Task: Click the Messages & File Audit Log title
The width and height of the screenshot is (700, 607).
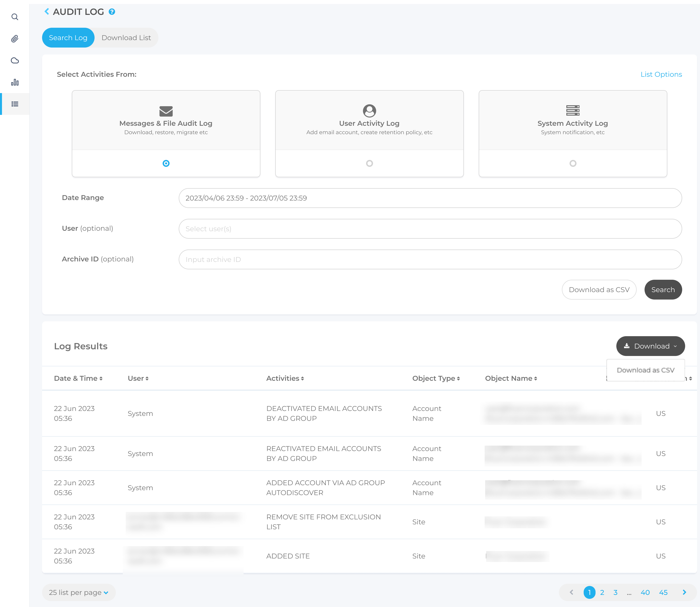Action: (x=166, y=123)
